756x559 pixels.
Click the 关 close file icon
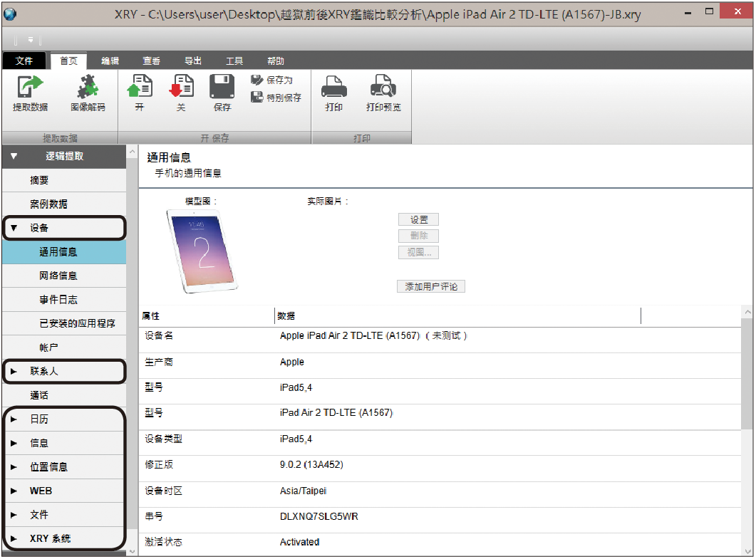click(x=181, y=87)
